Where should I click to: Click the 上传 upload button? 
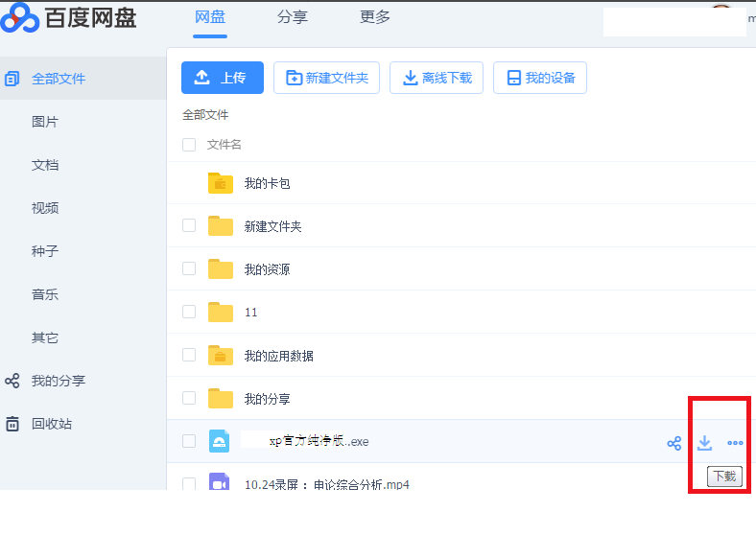[x=222, y=78]
